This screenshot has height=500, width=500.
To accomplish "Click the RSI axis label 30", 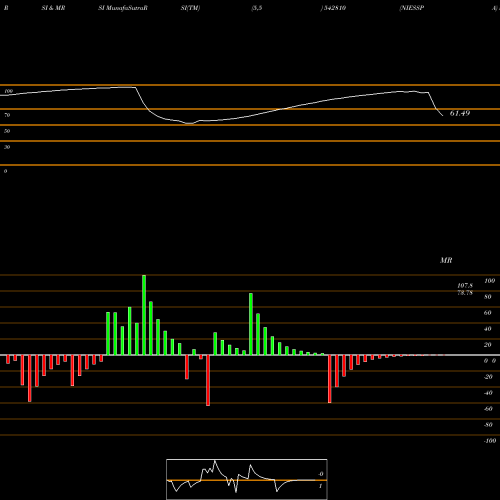I will pyautogui.click(x=7, y=147).
